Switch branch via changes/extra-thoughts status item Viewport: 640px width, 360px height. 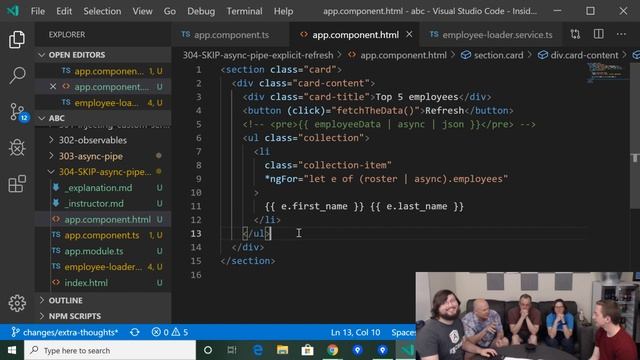click(x=65, y=332)
